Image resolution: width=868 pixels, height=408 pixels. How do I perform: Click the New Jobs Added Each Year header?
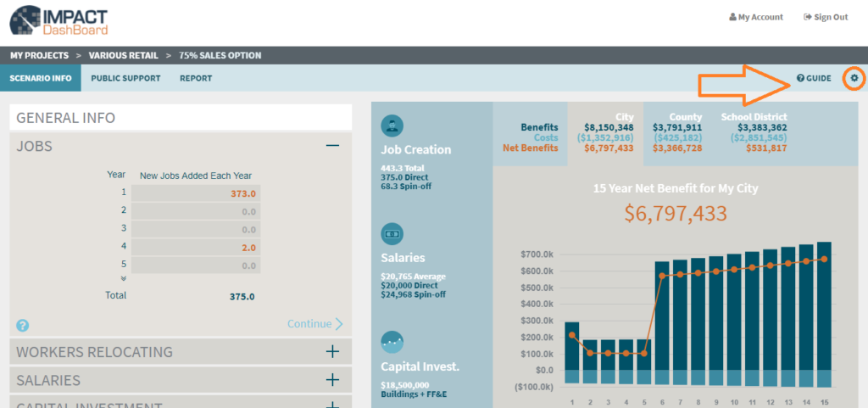tap(196, 176)
